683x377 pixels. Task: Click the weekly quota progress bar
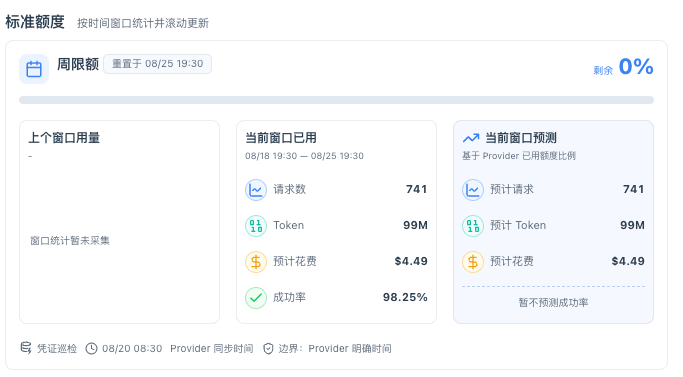336,100
